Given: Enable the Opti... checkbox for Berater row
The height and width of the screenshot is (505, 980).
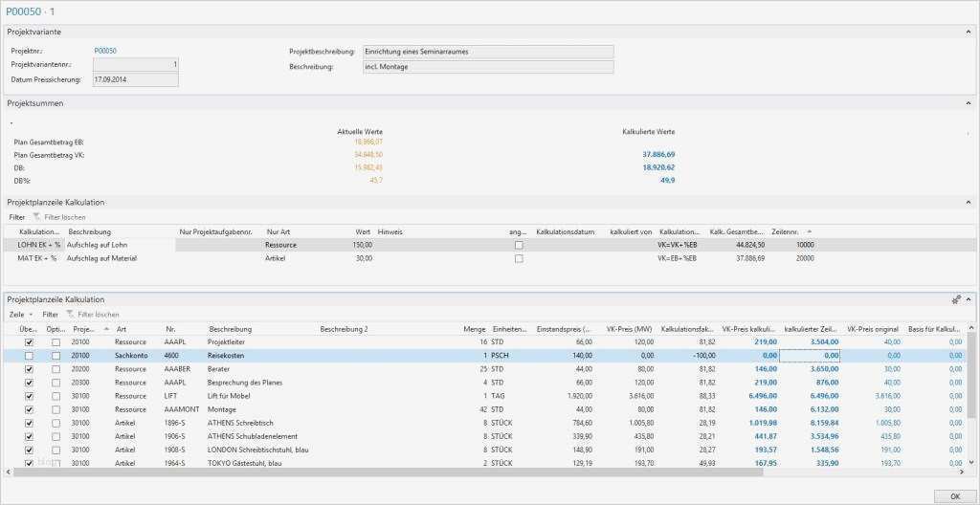Looking at the screenshot, I should tap(56, 368).
